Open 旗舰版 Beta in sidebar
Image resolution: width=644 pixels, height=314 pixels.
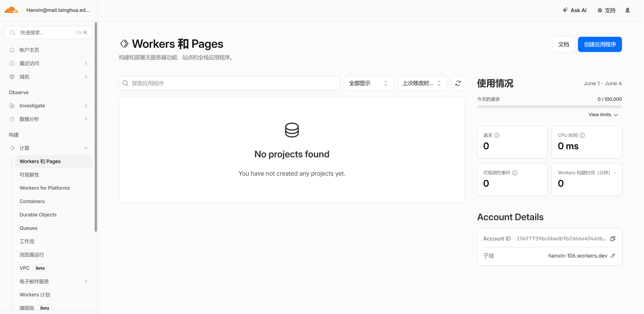click(36, 308)
